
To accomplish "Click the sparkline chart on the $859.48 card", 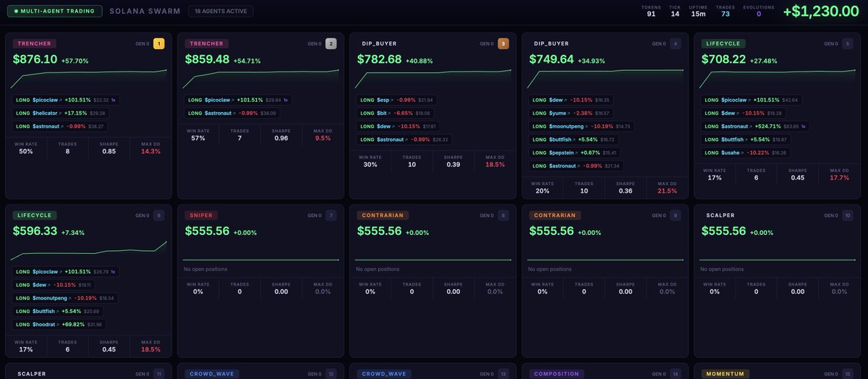I will [x=262, y=80].
